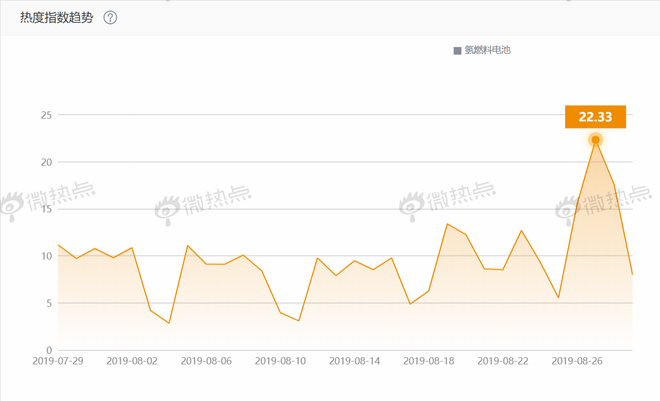
Task: Click the leftmost 微热点 watermark logo
Action: (47, 203)
